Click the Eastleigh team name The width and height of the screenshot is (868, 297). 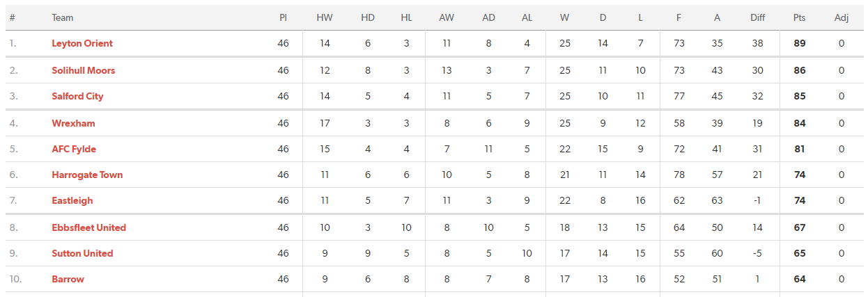[x=72, y=200]
